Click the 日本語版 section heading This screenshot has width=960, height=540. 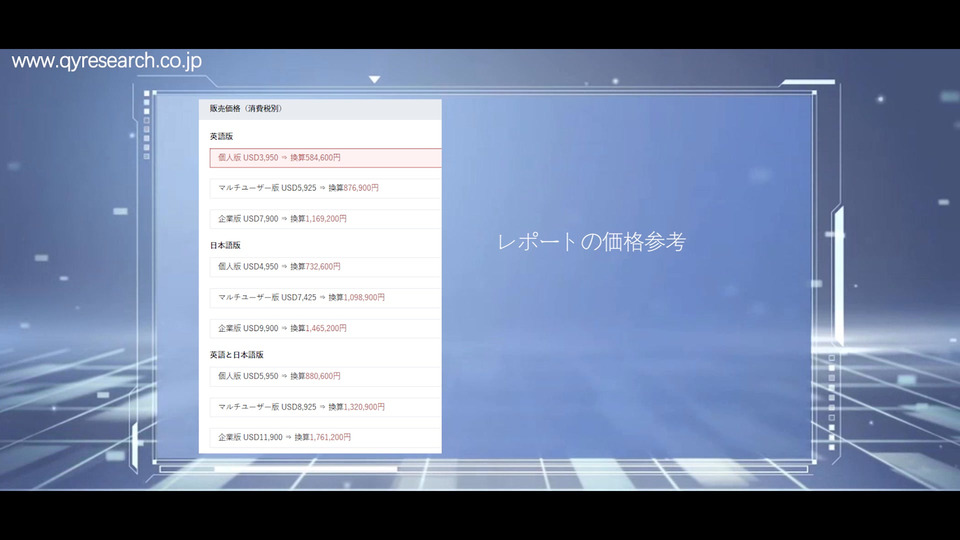tap(225, 245)
